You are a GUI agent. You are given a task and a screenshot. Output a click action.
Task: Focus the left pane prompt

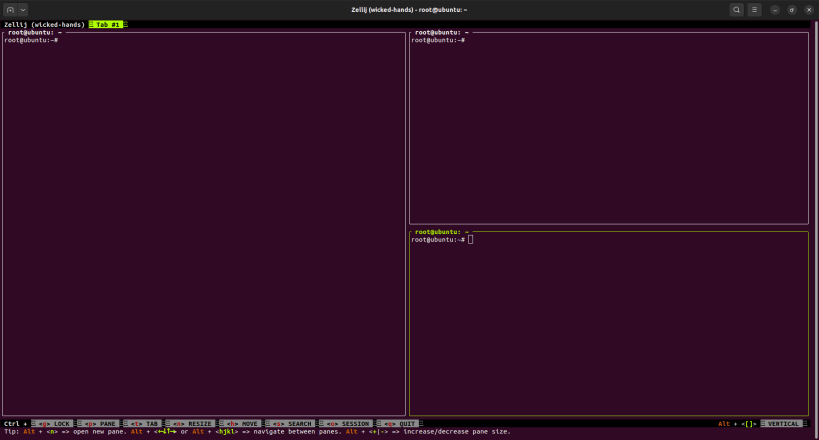click(31, 40)
